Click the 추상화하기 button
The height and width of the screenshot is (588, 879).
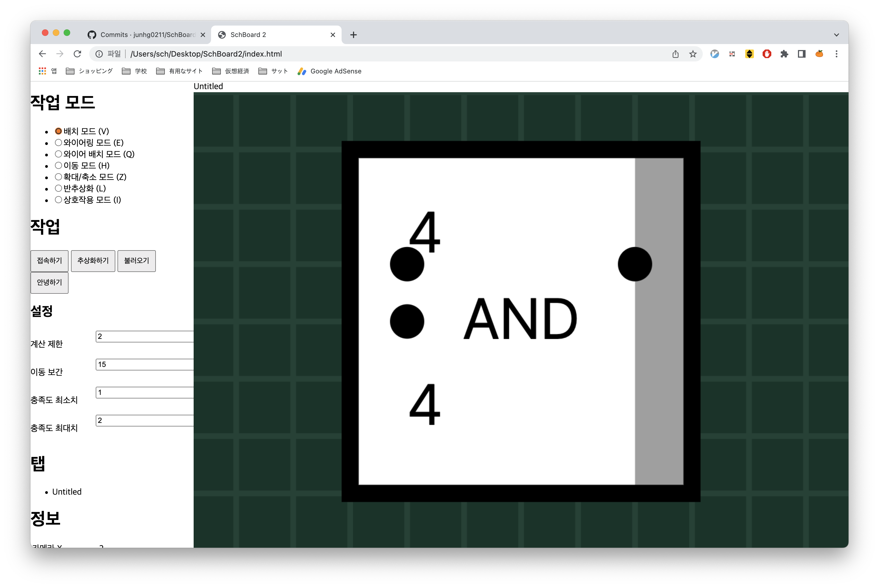(93, 261)
